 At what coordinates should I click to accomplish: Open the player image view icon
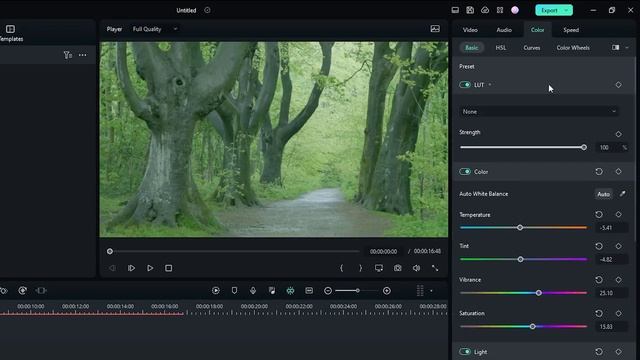(435, 29)
